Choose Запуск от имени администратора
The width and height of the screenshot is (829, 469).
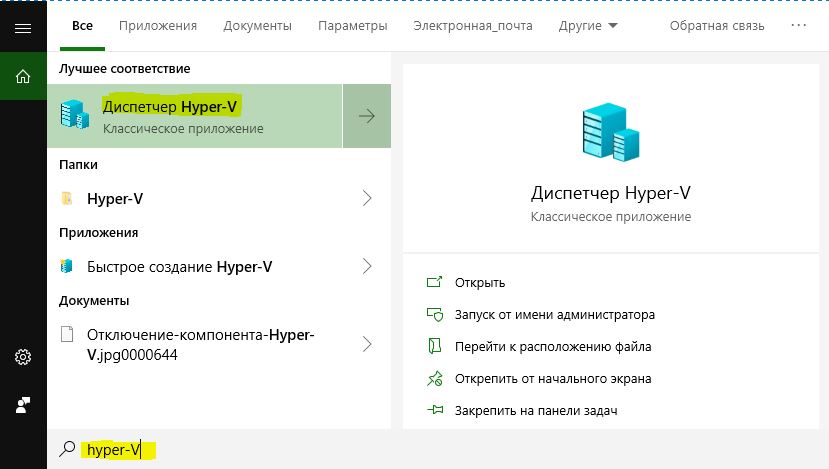[555, 315]
